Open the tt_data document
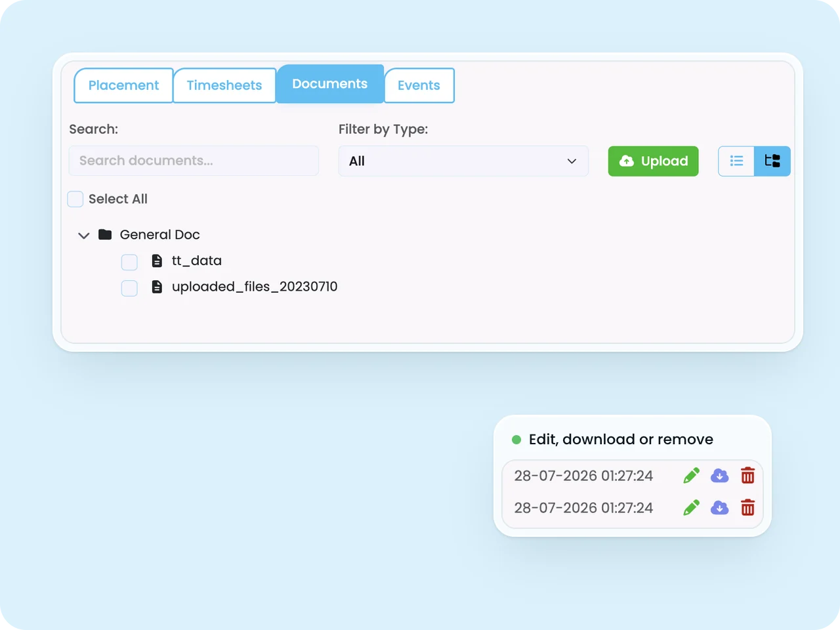This screenshot has width=840, height=630. tap(197, 261)
